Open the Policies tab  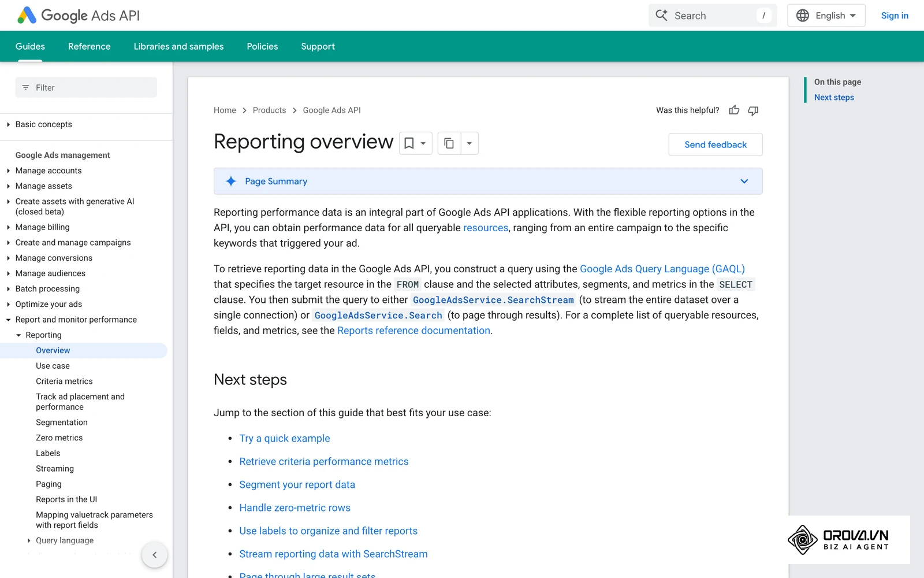(262, 46)
